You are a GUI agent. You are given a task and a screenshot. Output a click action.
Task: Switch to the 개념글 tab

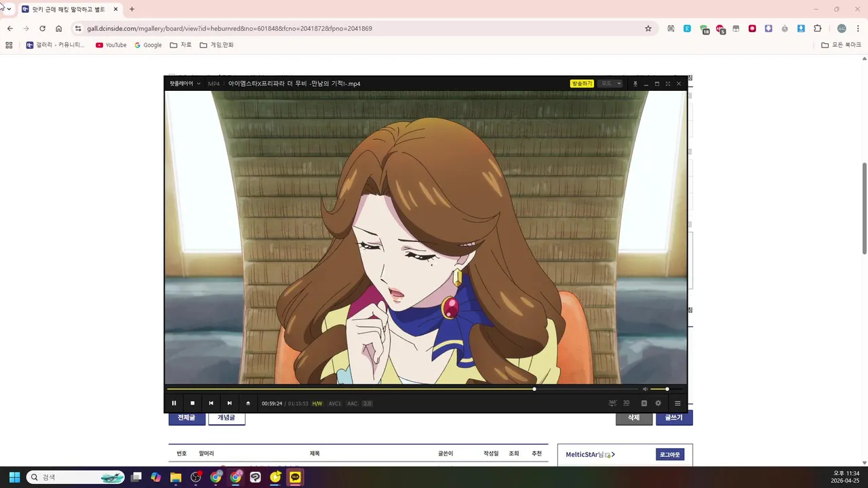coord(226,418)
